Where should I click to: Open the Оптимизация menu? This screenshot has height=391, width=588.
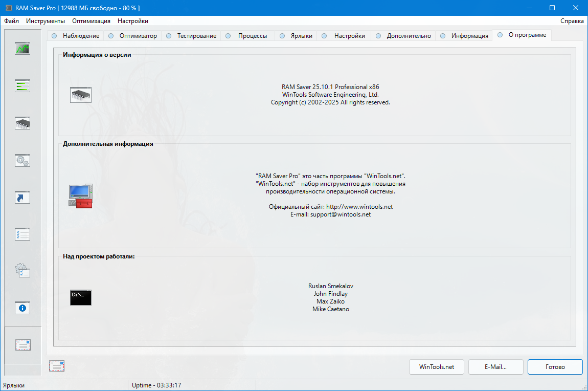(91, 21)
